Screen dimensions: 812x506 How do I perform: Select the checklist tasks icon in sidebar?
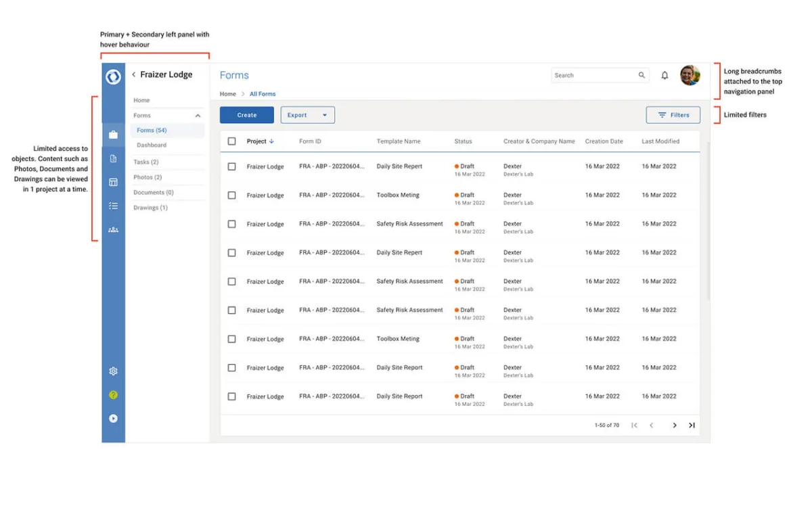point(113,206)
